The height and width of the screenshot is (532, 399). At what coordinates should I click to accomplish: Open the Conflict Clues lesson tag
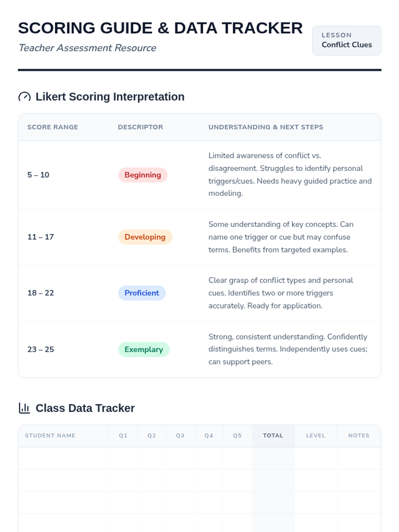click(x=346, y=41)
